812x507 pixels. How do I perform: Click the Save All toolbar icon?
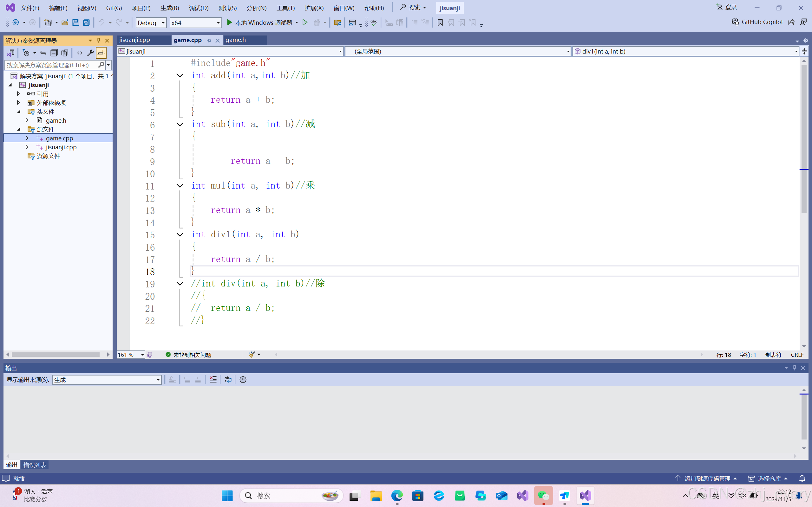click(86, 22)
